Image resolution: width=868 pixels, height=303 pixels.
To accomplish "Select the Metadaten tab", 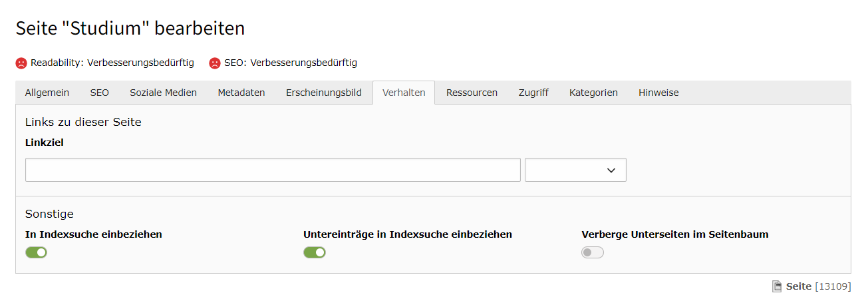I will [241, 93].
